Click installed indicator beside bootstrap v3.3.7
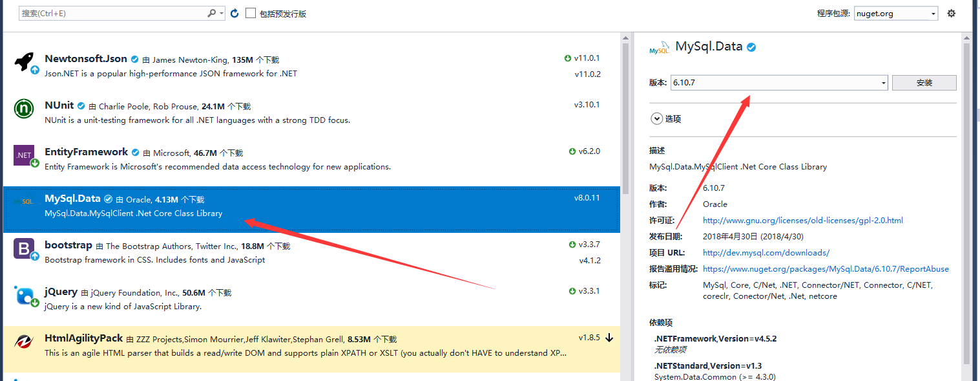 coord(572,245)
